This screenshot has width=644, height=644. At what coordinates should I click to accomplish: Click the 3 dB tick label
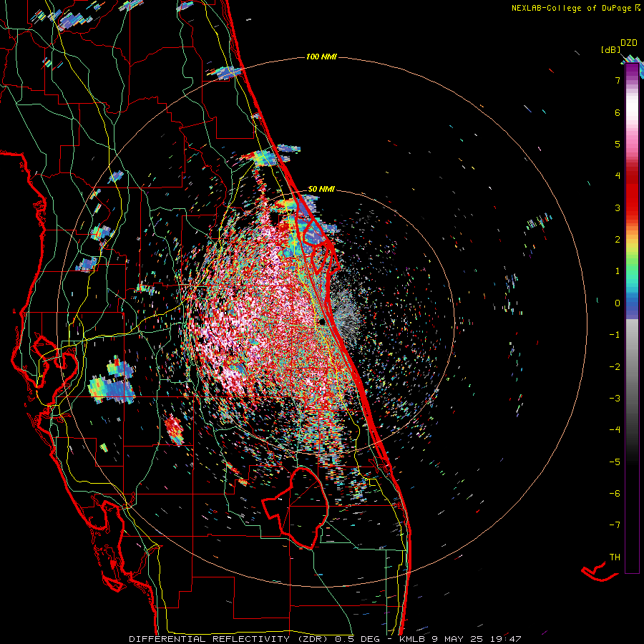point(618,208)
